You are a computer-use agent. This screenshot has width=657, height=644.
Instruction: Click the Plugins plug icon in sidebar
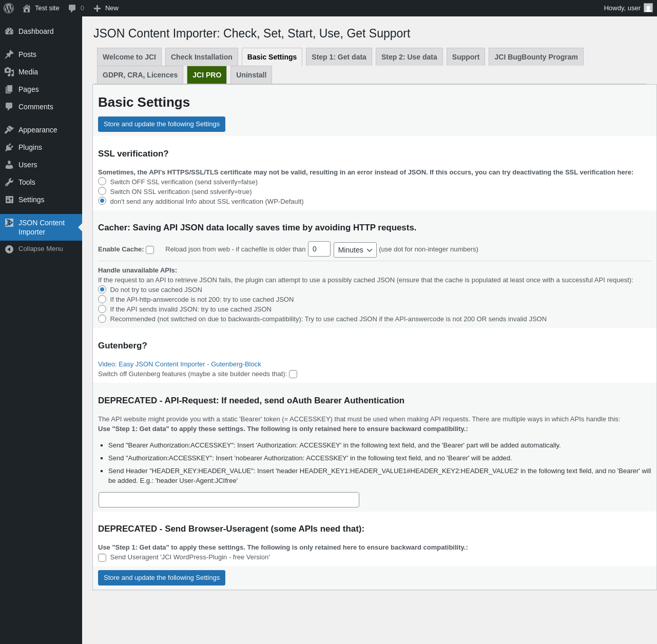tap(9, 147)
